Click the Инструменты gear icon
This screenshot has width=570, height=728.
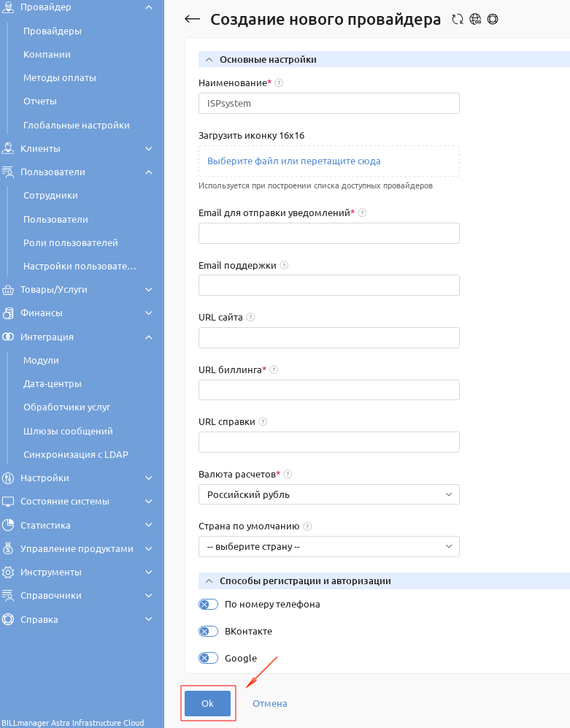(8, 572)
